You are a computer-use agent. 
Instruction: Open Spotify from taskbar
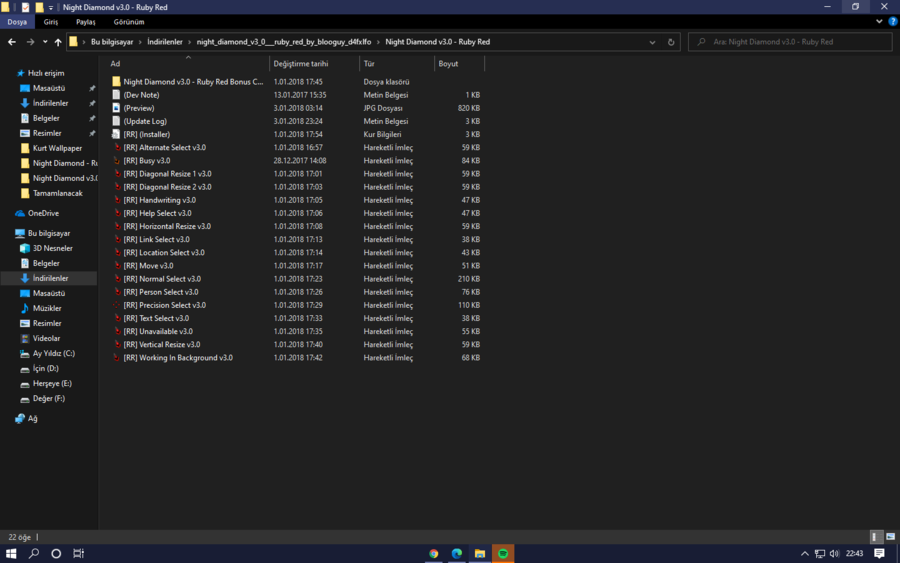[x=503, y=553]
